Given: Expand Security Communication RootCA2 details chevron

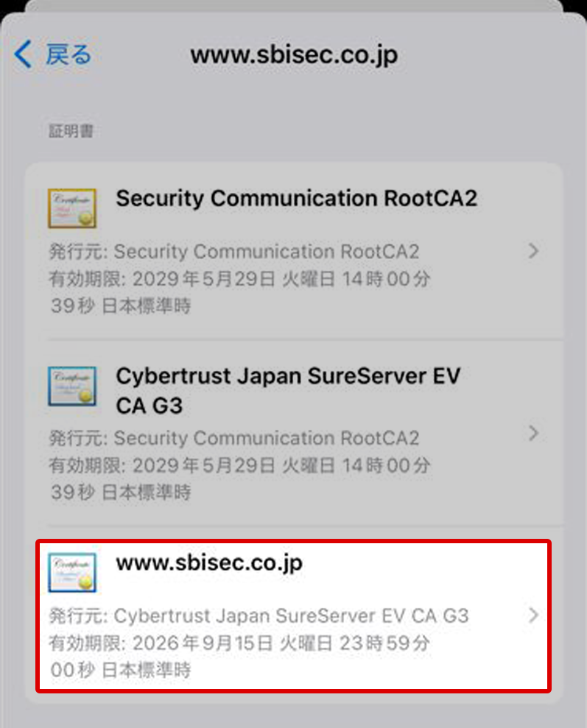Looking at the screenshot, I should [534, 252].
